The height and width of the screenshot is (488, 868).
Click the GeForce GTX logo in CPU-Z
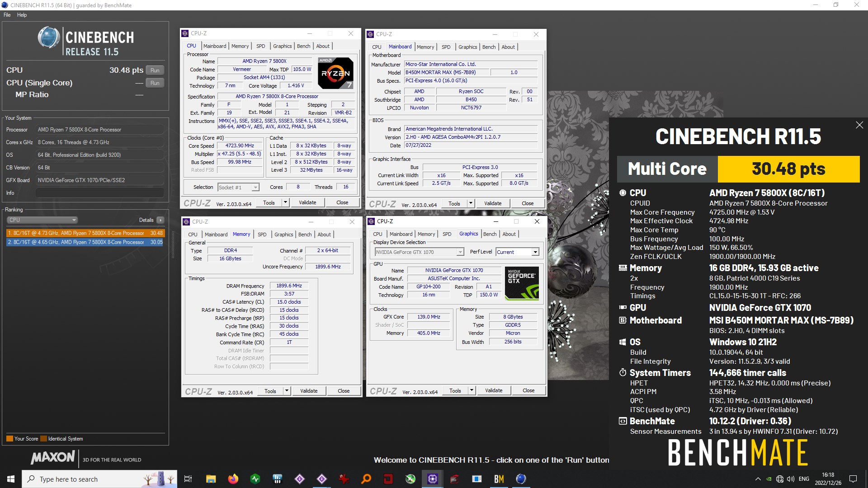click(x=522, y=284)
